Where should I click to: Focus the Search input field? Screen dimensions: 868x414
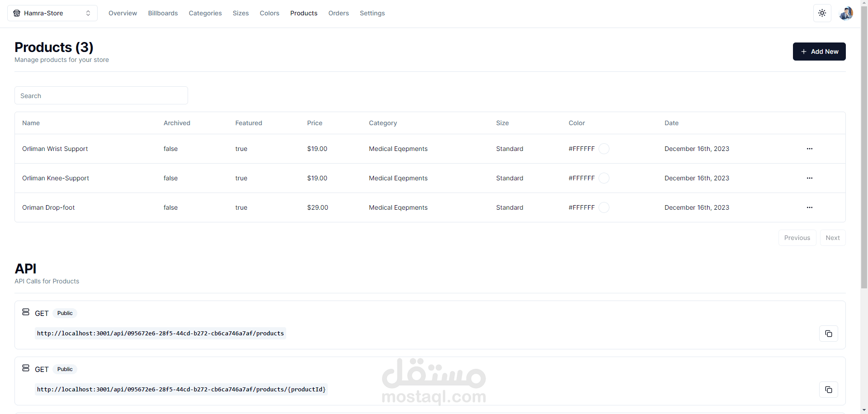pos(101,95)
